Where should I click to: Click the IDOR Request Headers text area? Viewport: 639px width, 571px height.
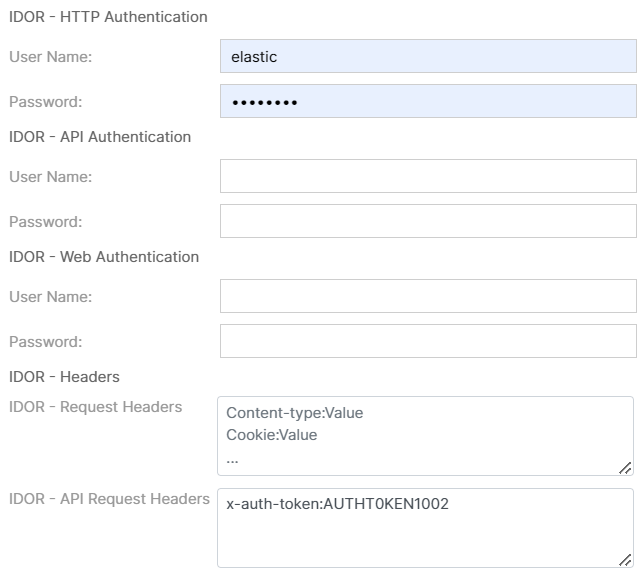pos(425,436)
